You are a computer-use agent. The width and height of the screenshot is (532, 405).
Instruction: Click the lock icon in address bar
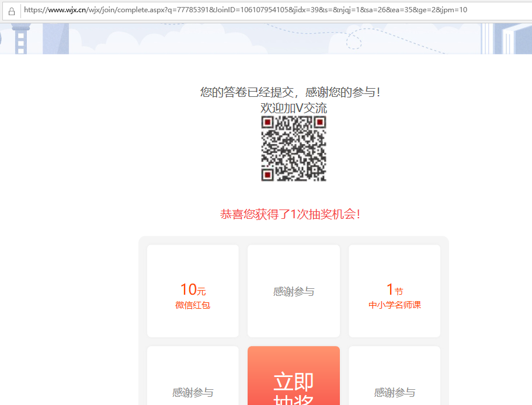coord(12,12)
